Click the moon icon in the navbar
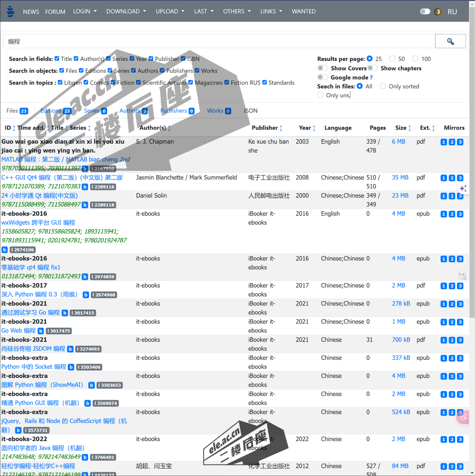475x476 pixels. point(437,12)
